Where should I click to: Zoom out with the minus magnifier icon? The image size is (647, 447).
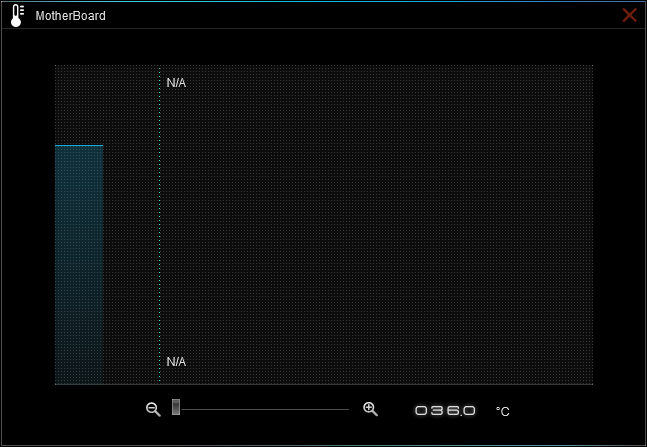[153, 409]
